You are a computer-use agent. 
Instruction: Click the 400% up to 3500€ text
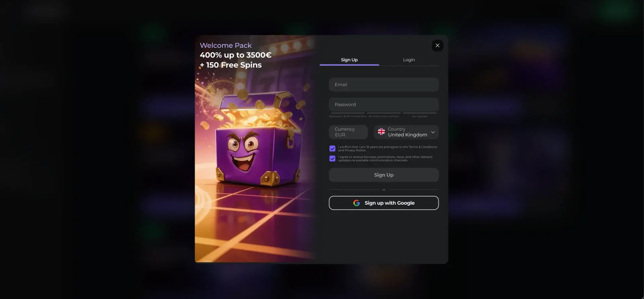235,55
